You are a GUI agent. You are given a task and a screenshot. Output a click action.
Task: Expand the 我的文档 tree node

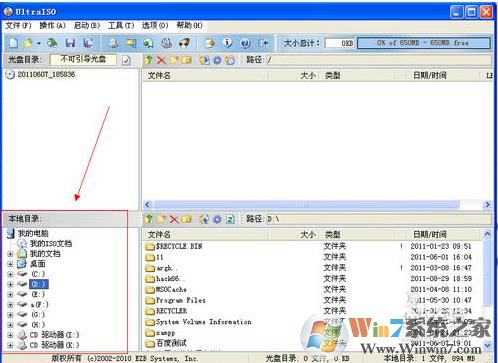pos(10,254)
